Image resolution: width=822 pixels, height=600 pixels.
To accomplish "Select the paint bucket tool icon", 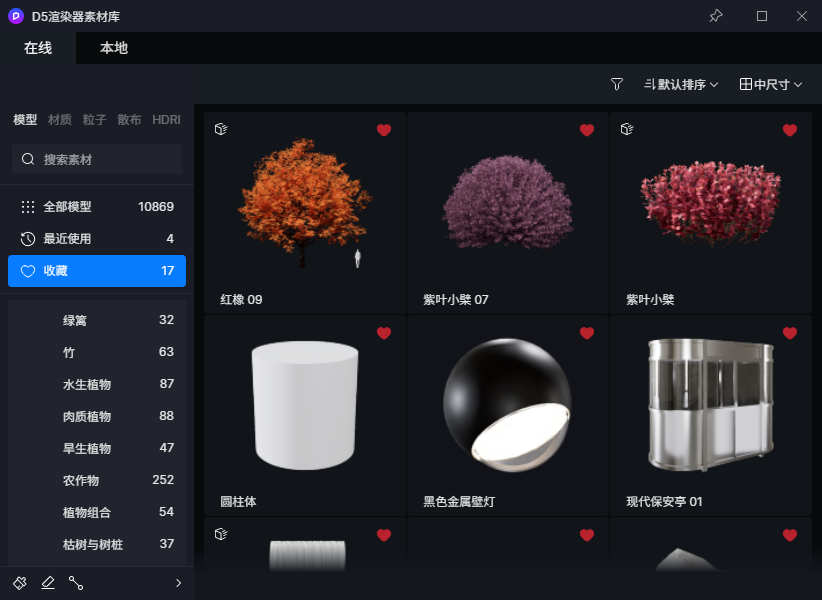I will point(20,583).
